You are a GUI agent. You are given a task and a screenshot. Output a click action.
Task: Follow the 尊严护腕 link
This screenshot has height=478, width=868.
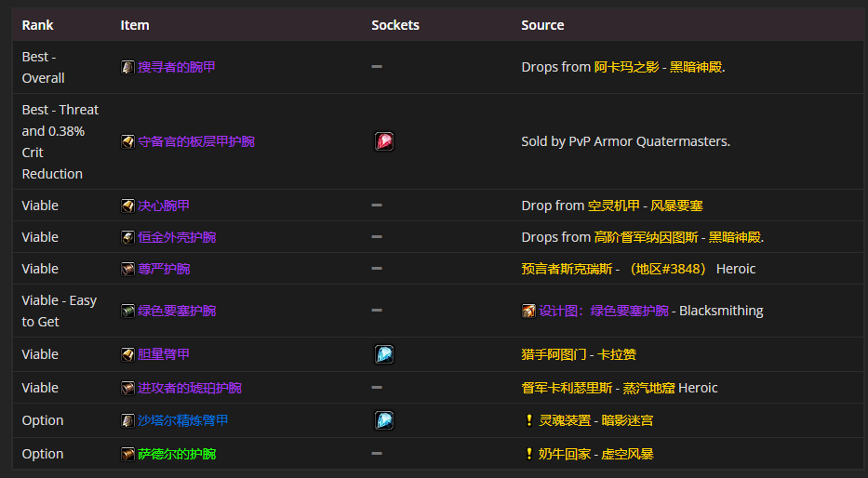(164, 269)
